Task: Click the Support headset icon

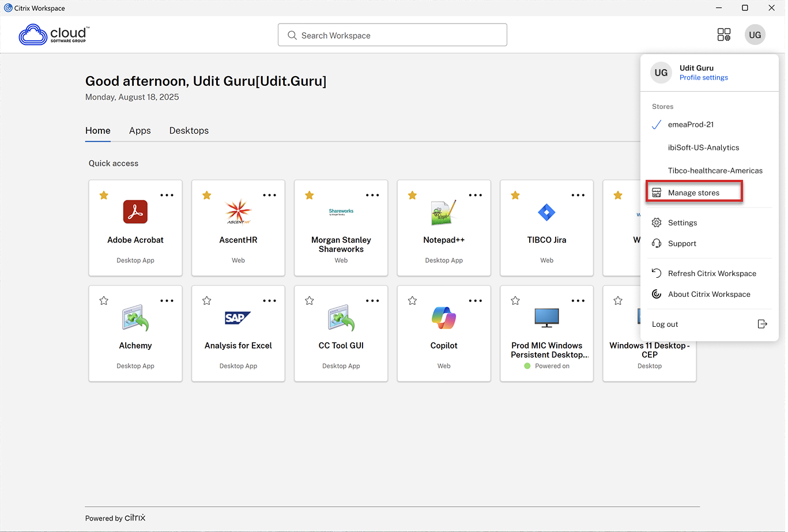Action: [657, 243]
